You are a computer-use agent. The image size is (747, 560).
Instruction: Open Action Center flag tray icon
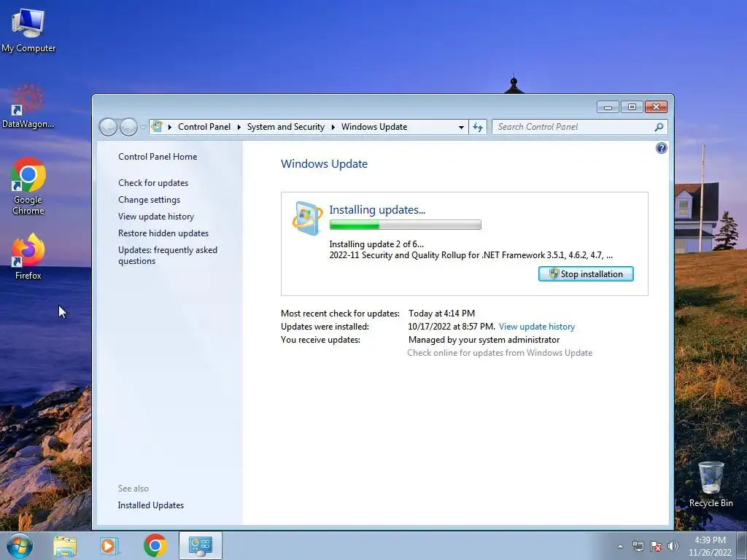pyautogui.click(x=656, y=546)
